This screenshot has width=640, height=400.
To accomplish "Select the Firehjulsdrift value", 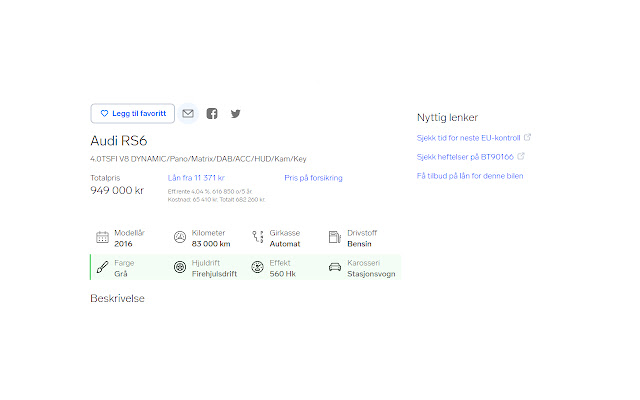I will (x=214, y=274).
